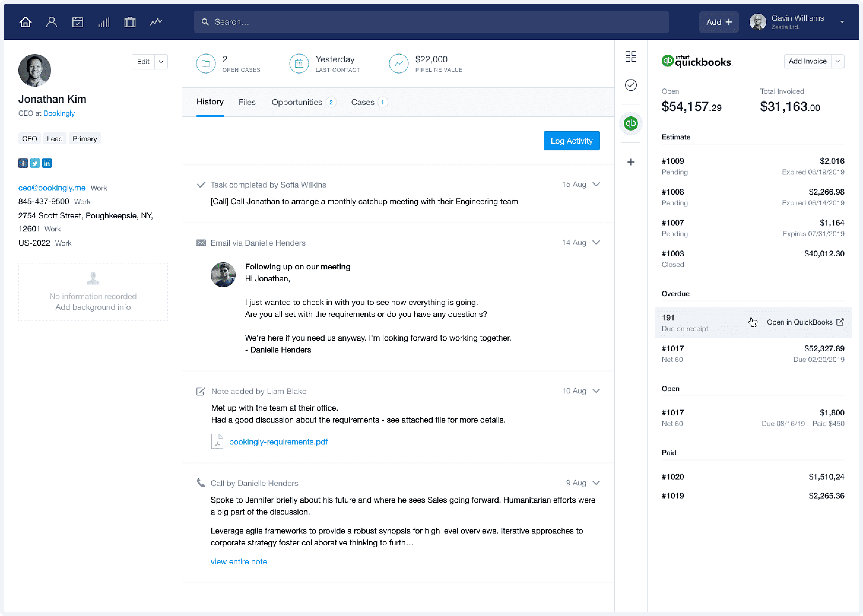Click the Pipeline Value chart icon

click(399, 63)
